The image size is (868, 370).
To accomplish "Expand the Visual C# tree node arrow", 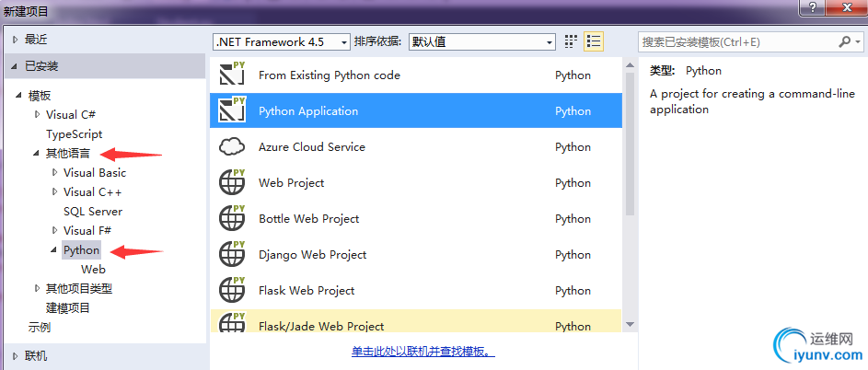I will (x=37, y=115).
